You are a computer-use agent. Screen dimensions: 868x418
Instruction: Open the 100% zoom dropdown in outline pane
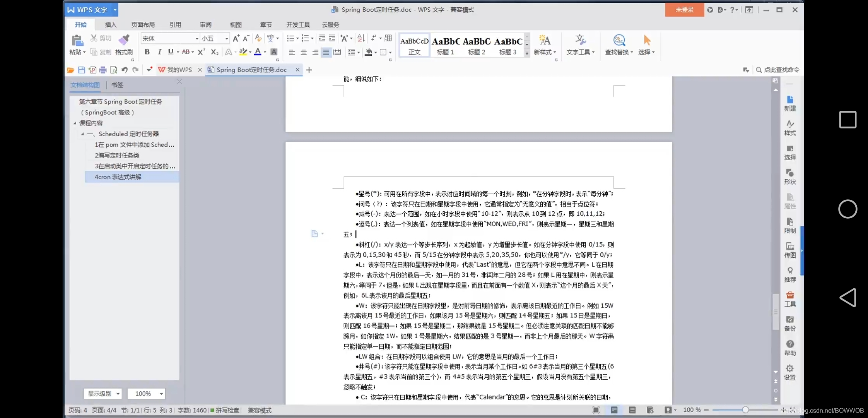(147, 394)
